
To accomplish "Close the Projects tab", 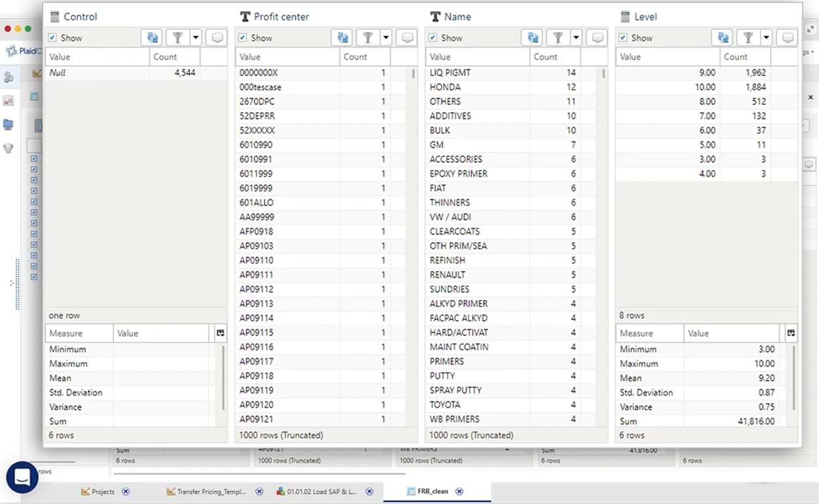I will (x=126, y=492).
